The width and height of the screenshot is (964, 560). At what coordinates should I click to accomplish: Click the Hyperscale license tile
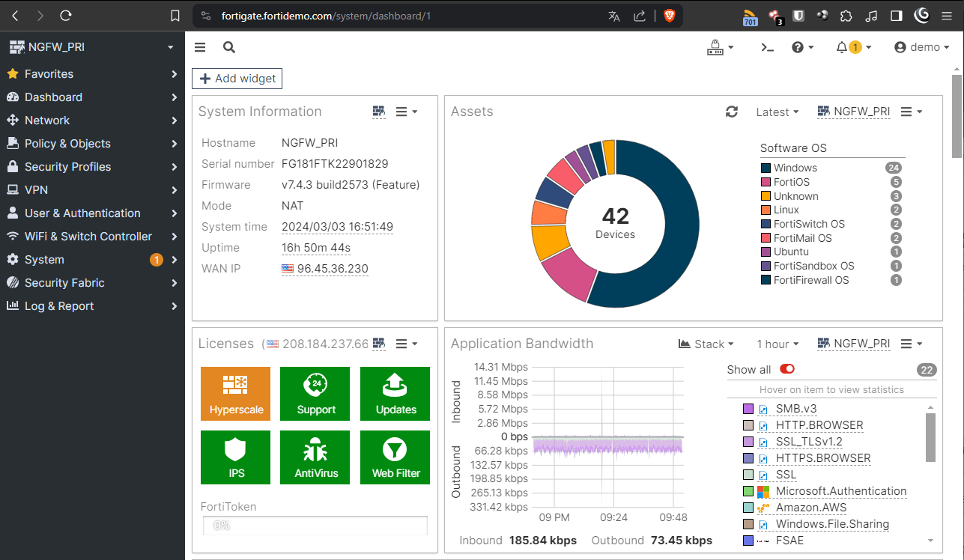tap(236, 394)
